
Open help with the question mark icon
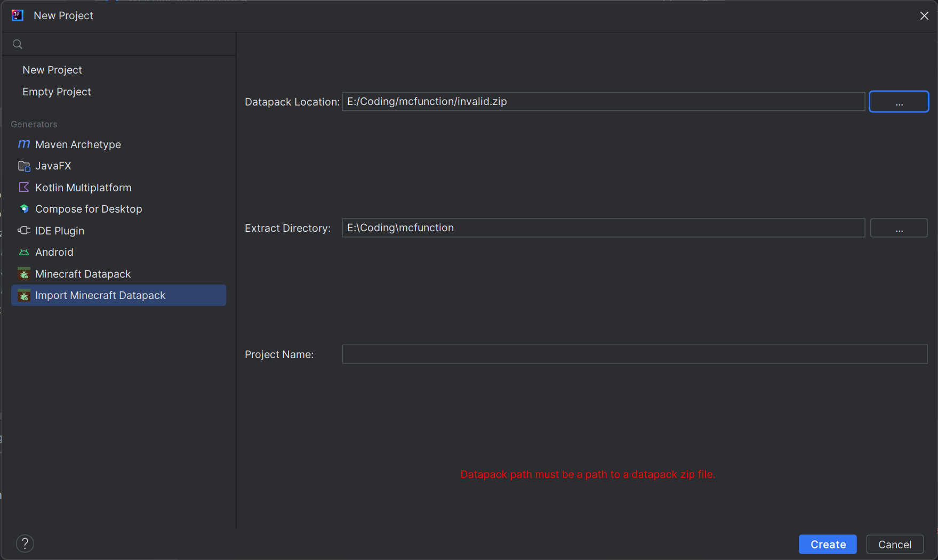25,543
